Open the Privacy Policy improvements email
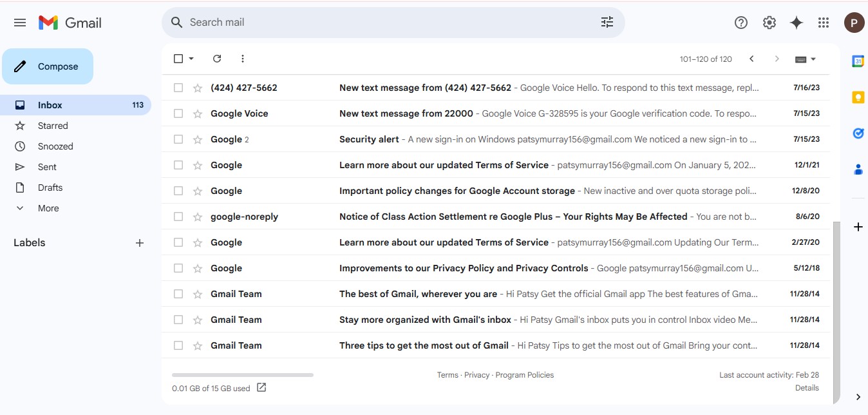 pos(496,268)
